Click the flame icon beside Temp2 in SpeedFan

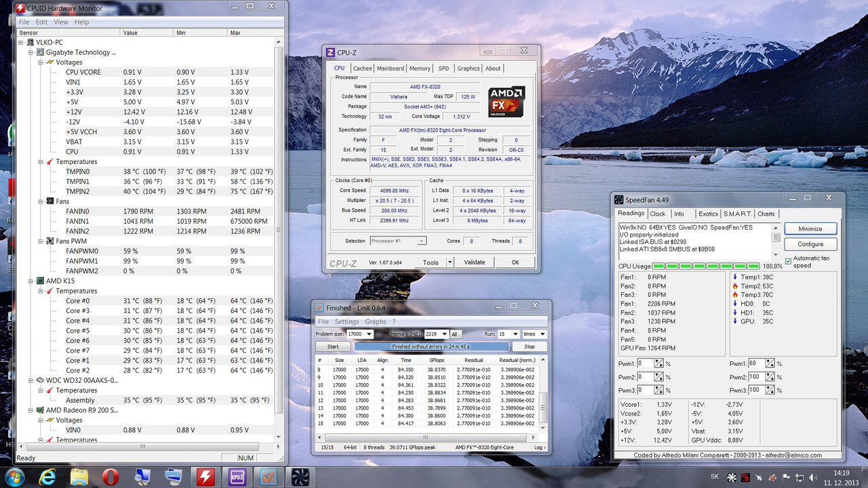(x=734, y=286)
